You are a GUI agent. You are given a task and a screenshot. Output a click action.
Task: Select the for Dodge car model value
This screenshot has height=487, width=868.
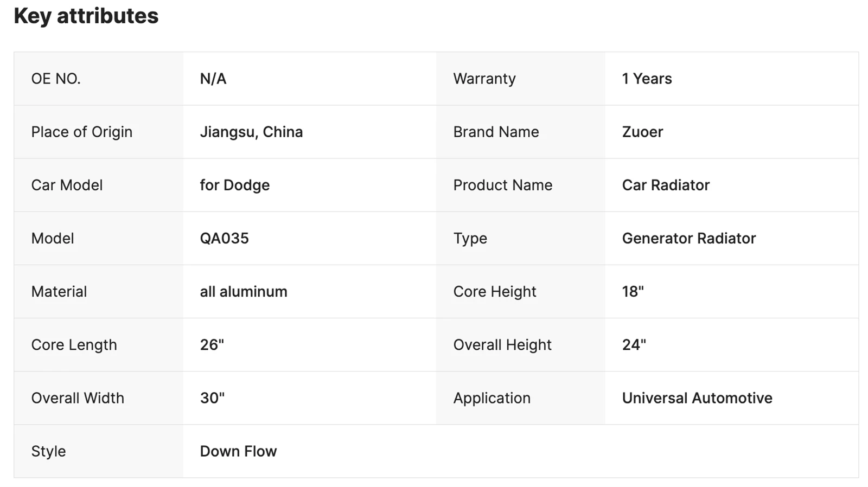point(234,185)
